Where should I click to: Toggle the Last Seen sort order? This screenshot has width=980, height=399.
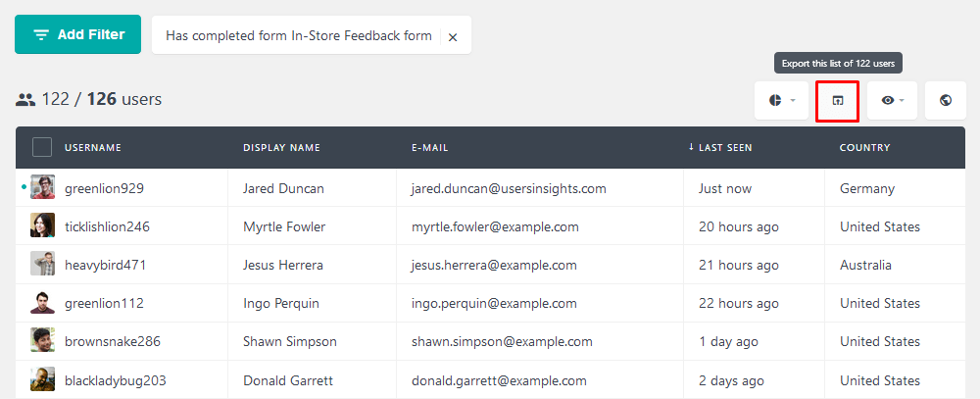click(x=720, y=148)
